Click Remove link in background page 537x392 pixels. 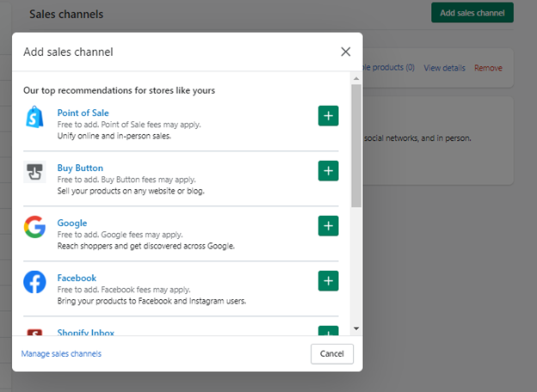(x=488, y=68)
